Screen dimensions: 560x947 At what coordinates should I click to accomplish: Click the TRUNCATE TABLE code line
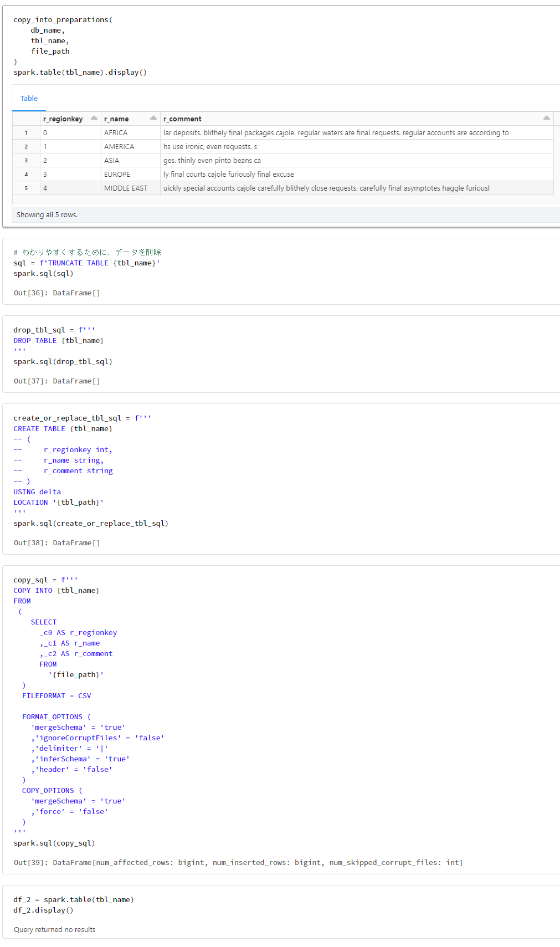tap(87, 263)
